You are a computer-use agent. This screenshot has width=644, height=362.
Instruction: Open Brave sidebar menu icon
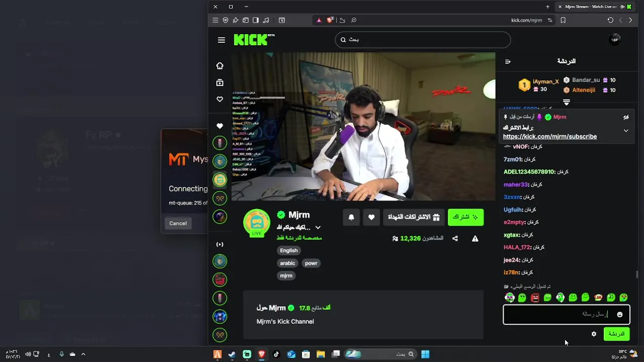[x=215, y=20]
